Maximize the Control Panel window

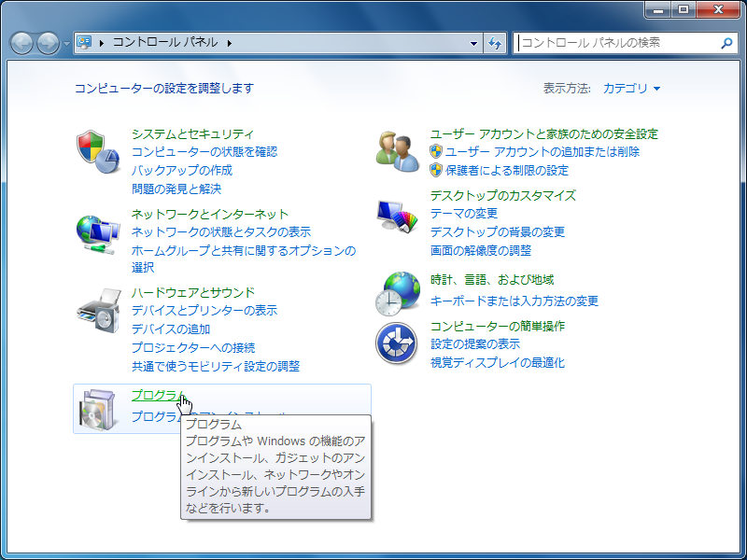pyautogui.click(x=684, y=9)
